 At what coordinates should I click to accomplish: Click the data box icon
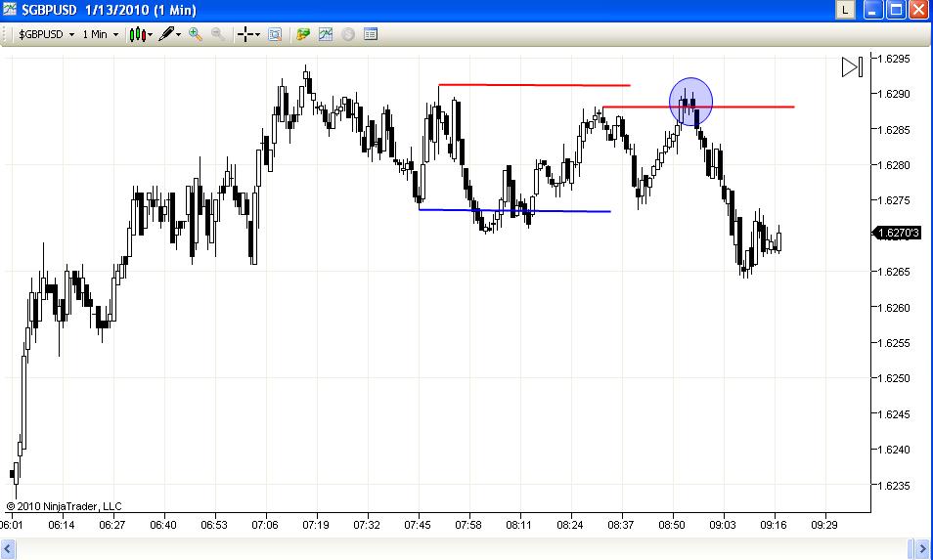pyautogui.click(x=274, y=34)
